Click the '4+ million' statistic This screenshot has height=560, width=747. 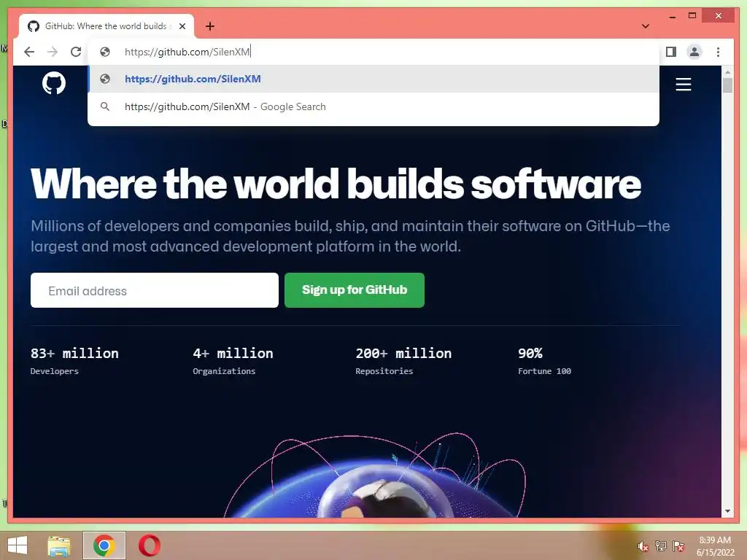pos(233,354)
